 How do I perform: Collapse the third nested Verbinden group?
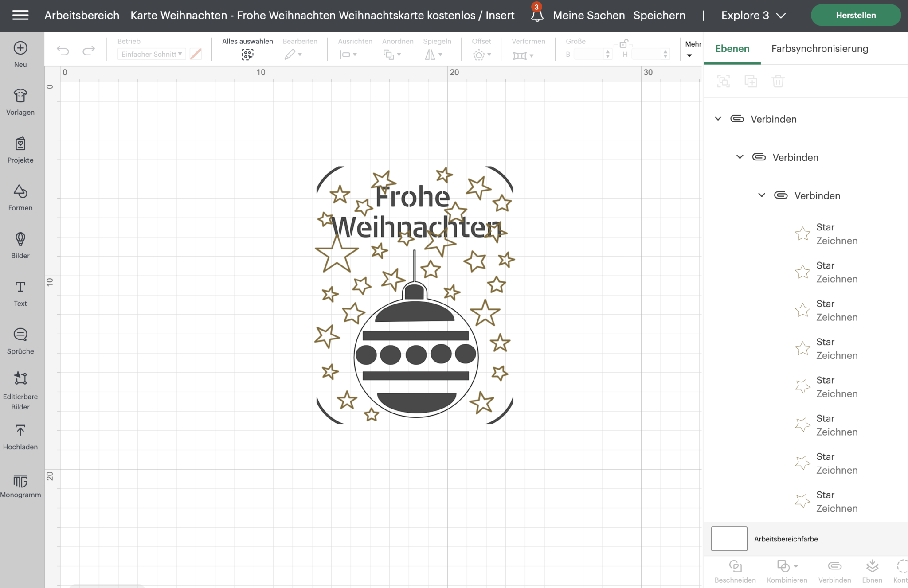[x=761, y=195]
